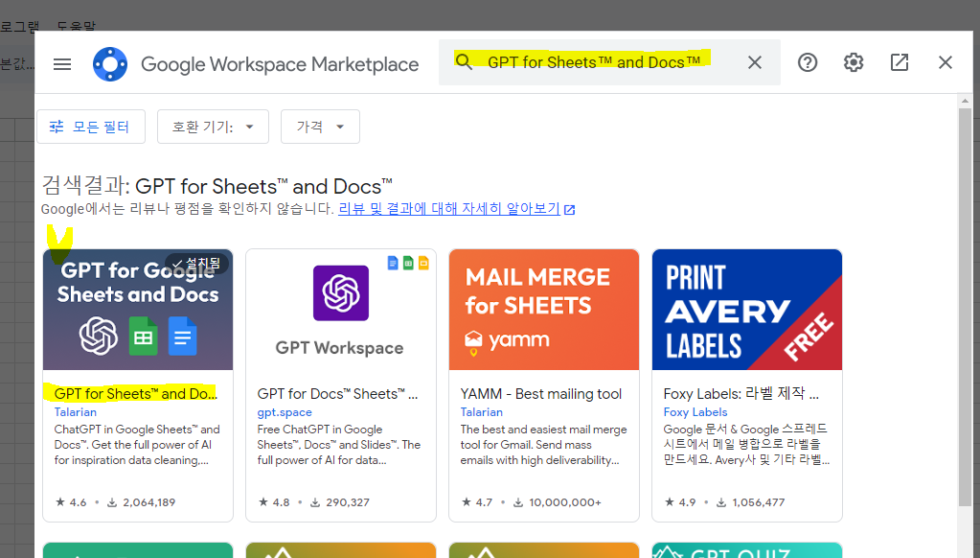Click the Google Workspace Marketplace logo

click(x=110, y=64)
